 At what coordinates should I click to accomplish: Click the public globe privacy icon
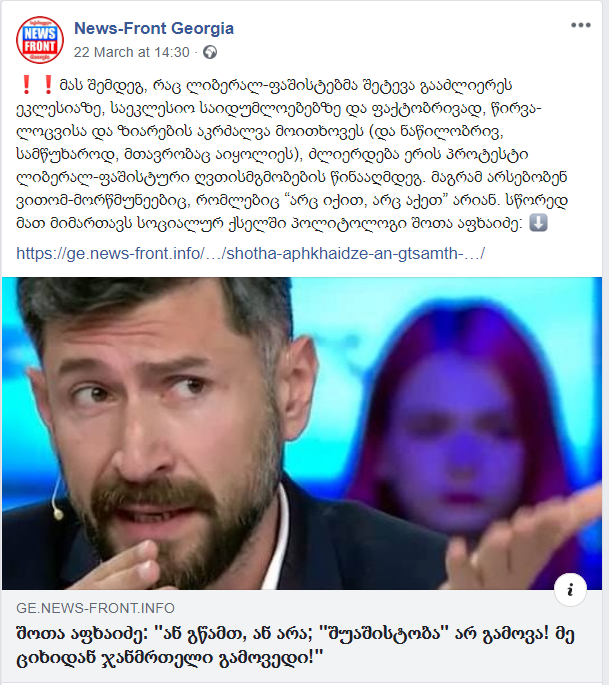tap(210, 52)
